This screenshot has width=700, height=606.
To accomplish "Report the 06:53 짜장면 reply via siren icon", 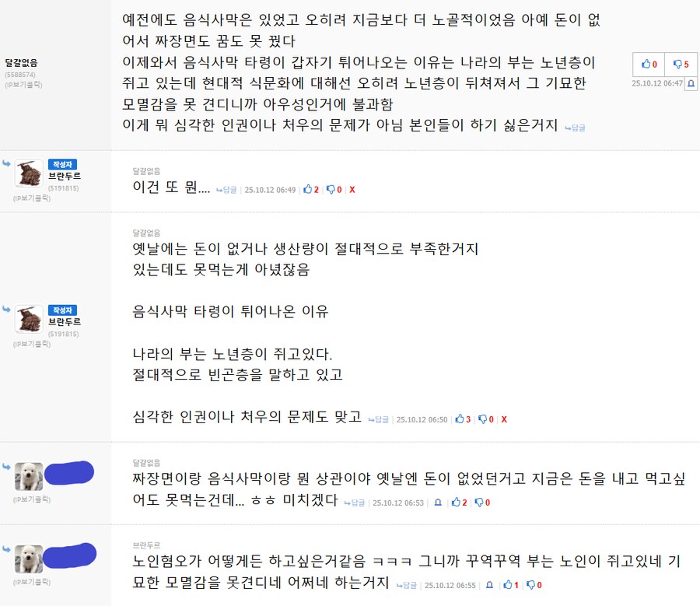I will click(x=438, y=503).
